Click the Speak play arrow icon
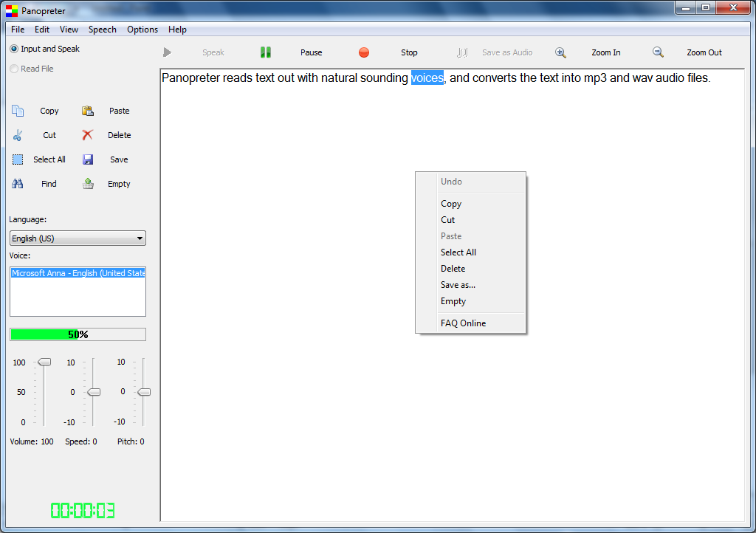756x533 pixels. pos(167,52)
